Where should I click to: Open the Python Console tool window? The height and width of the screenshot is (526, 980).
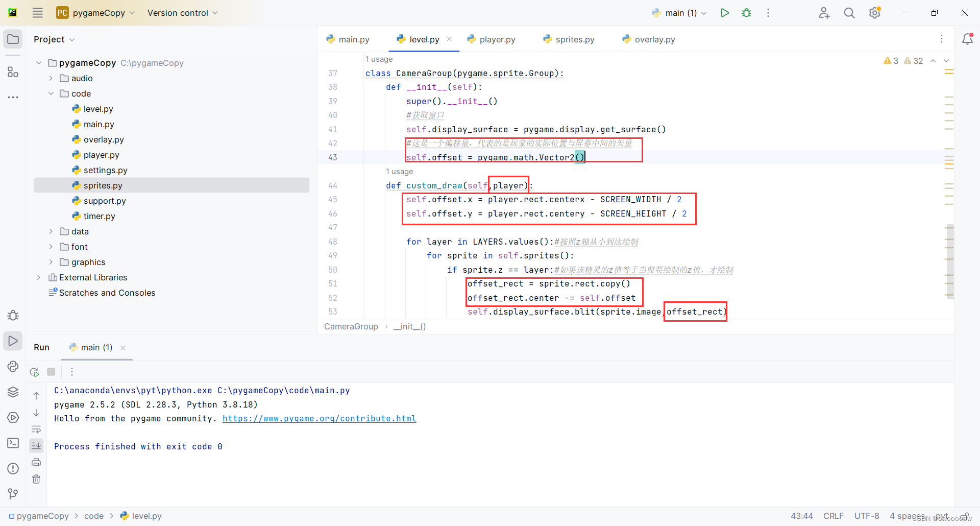13,366
